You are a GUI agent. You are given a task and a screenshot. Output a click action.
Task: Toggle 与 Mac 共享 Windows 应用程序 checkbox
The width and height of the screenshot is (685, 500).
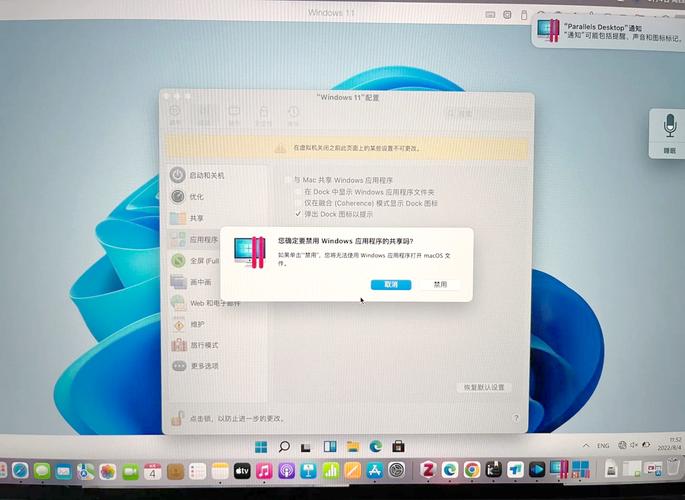(287, 180)
